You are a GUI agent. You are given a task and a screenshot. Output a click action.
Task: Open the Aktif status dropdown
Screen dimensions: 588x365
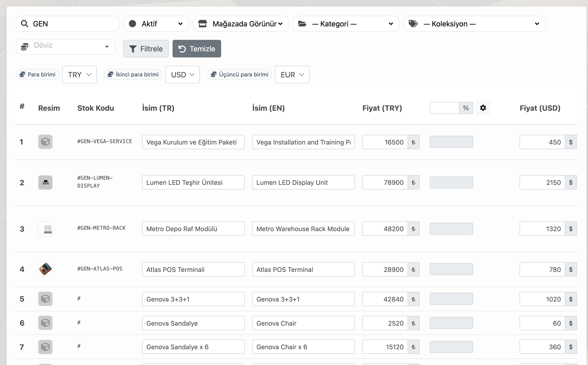(156, 24)
